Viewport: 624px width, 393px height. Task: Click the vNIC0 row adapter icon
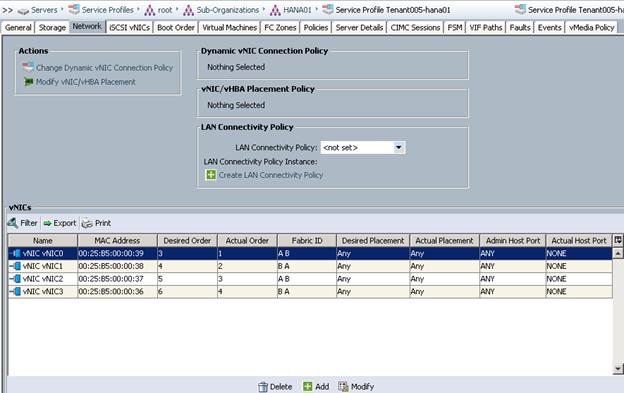[16, 253]
